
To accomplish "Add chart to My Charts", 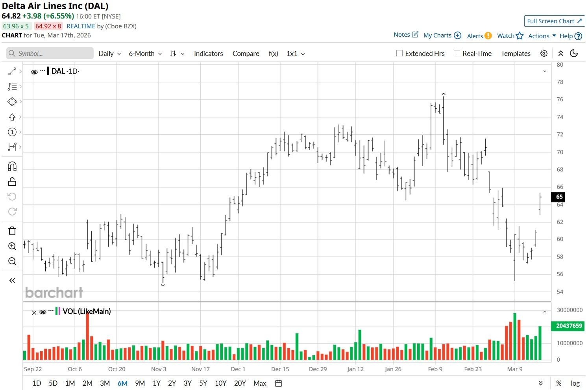I will [x=457, y=35].
